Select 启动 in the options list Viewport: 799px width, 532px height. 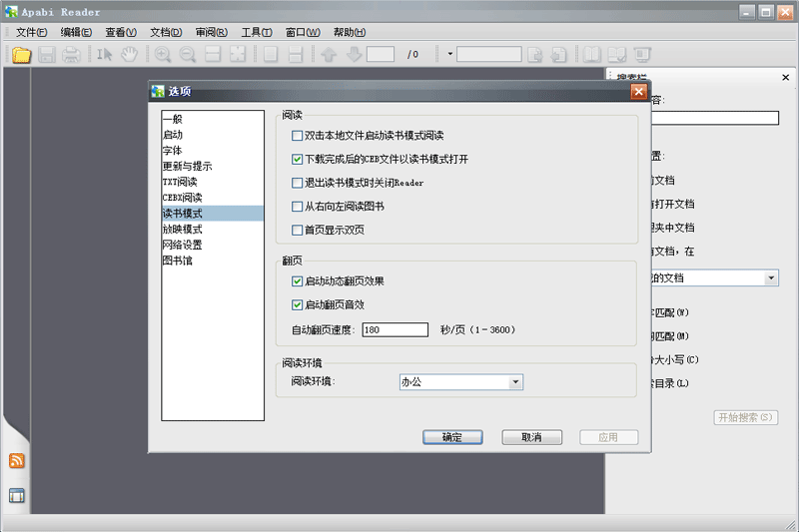pyautogui.click(x=213, y=135)
